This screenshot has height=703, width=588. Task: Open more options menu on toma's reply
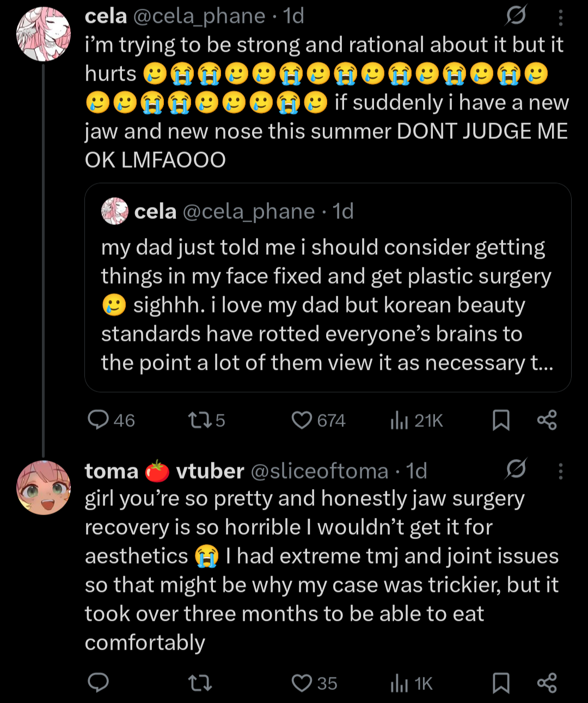click(x=560, y=470)
